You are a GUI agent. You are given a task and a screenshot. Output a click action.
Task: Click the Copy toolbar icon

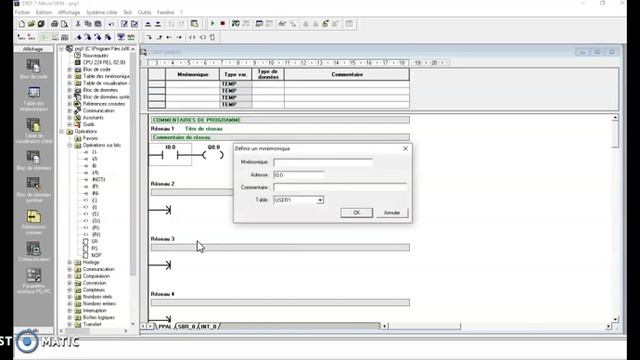point(88,24)
